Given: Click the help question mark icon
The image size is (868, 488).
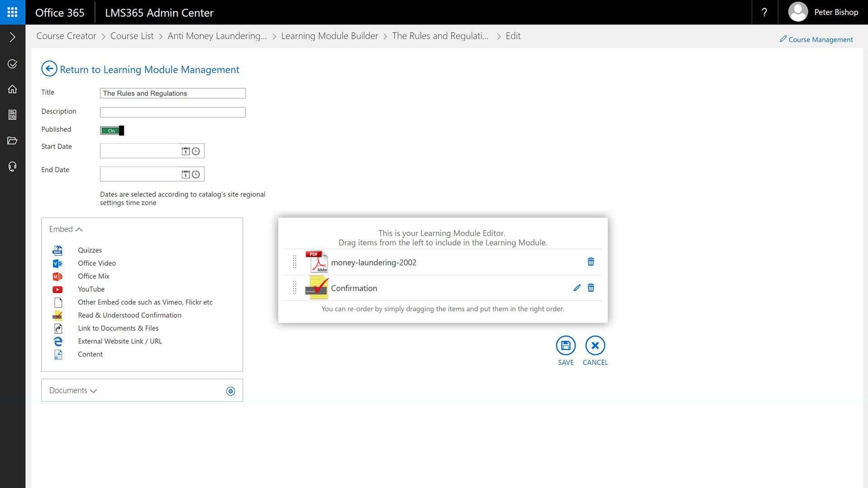Looking at the screenshot, I should coord(764,12).
